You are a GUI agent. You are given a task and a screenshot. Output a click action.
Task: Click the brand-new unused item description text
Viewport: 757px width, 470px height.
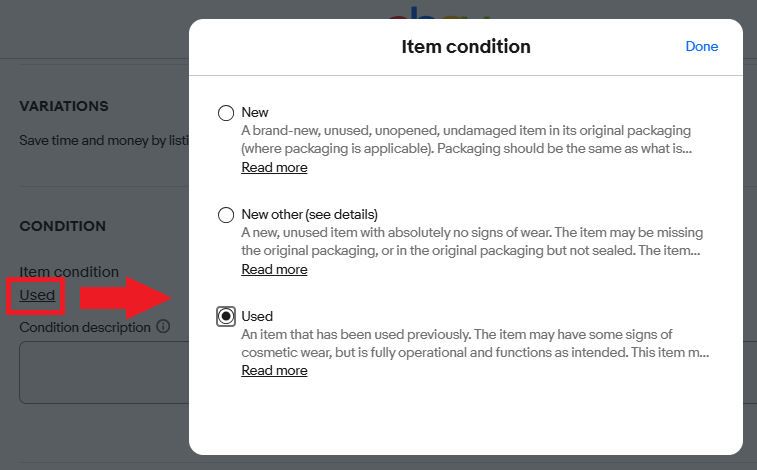pyautogui.click(x=466, y=139)
